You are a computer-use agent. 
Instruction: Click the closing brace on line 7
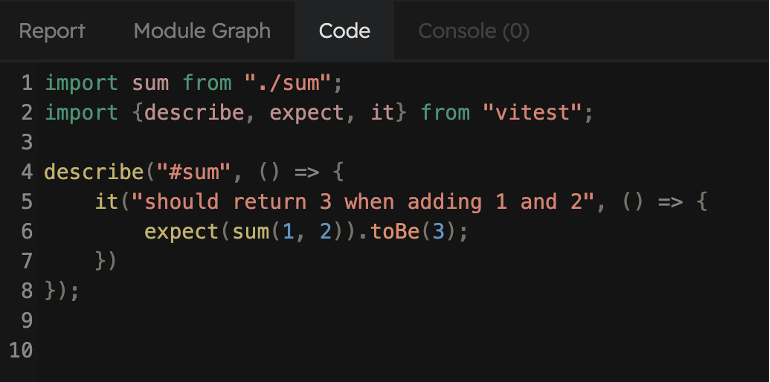(x=100, y=261)
